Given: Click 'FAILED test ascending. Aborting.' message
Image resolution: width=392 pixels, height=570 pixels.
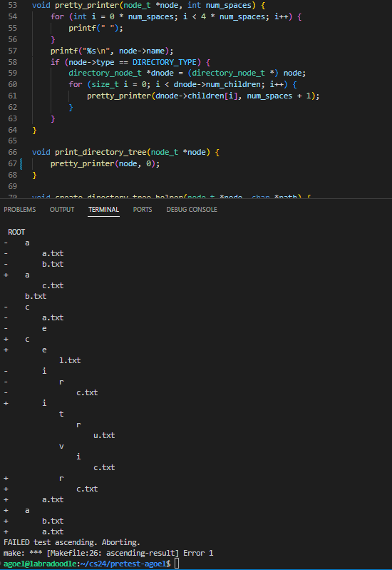Looking at the screenshot, I should (x=71, y=542).
